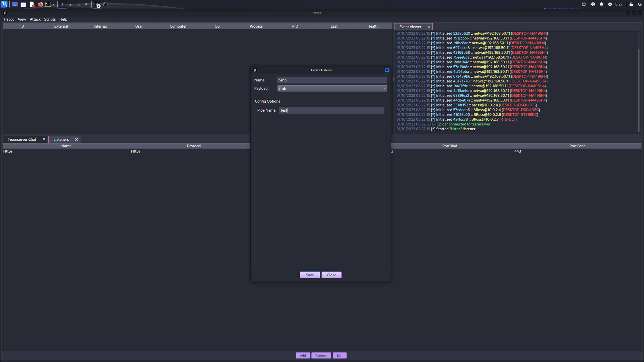
Task: Click the Computer column header
Action: click(178, 26)
